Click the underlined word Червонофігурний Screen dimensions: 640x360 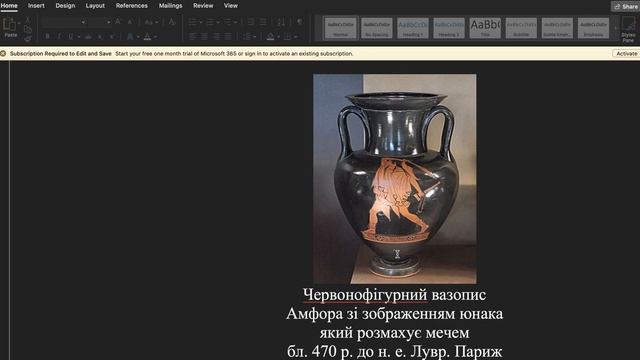(x=365, y=295)
